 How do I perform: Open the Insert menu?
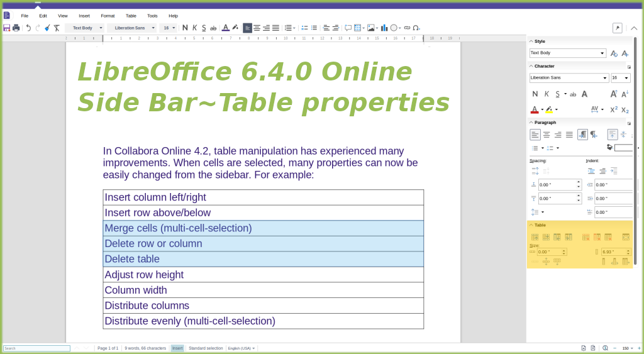84,16
